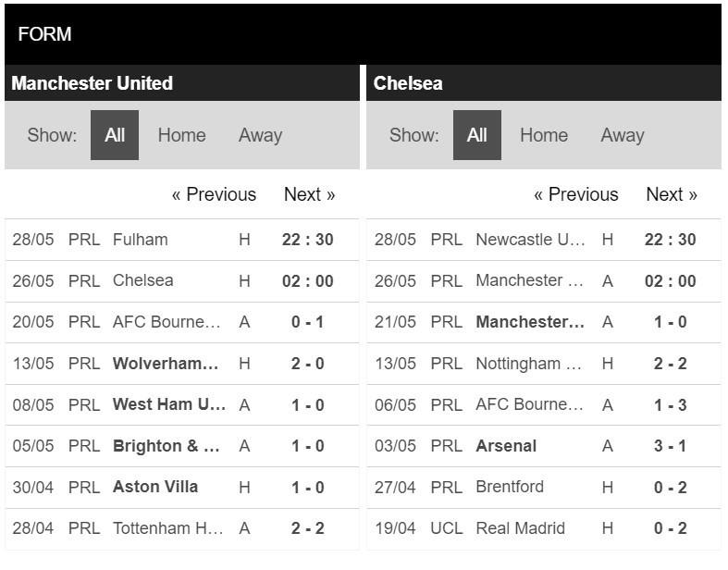Switch Chelsea form to Home matches
728x570 pixels.
tap(544, 135)
